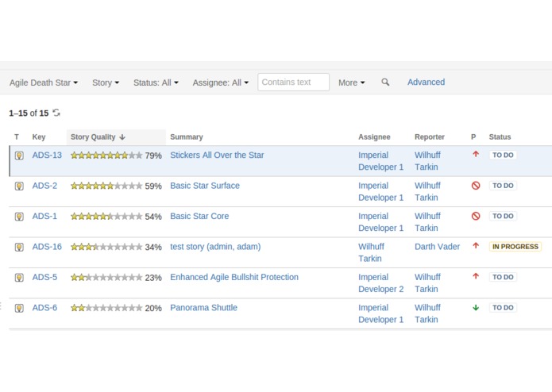Sort by Summary column header
This screenshot has width=552, height=392.
[x=187, y=137]
